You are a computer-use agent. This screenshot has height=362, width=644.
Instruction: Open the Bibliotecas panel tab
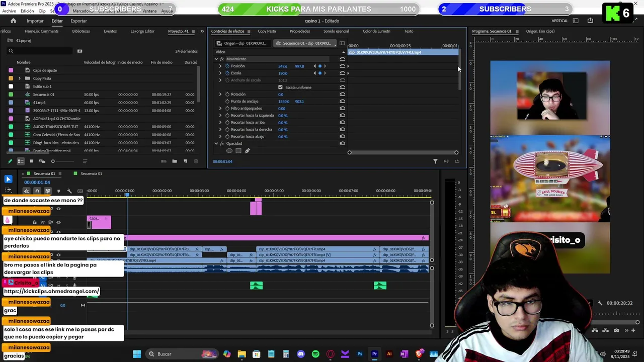click(x=81, y=31)
